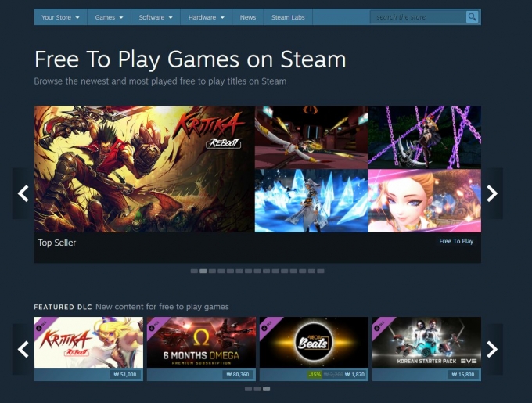Select the third active DLC carousel dot
Image resolution: width=532 pixels, height=403 pixels.
tap(267, 389)
